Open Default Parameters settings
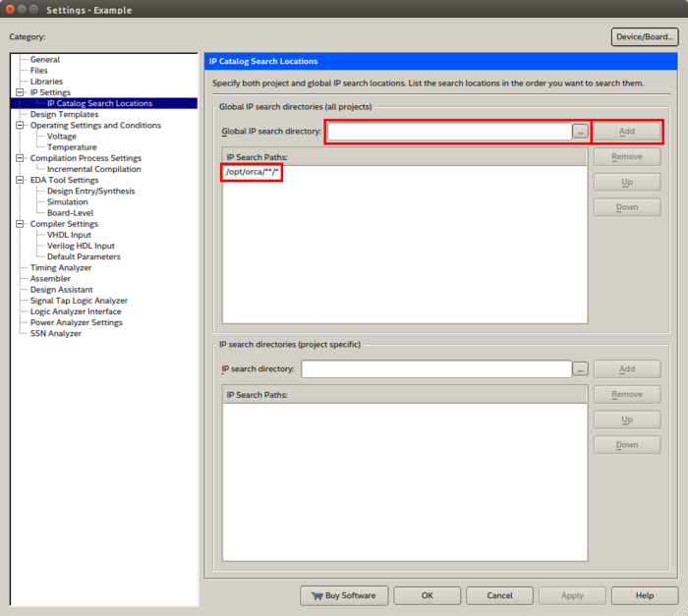688x616 pixels. coord(84,256)
